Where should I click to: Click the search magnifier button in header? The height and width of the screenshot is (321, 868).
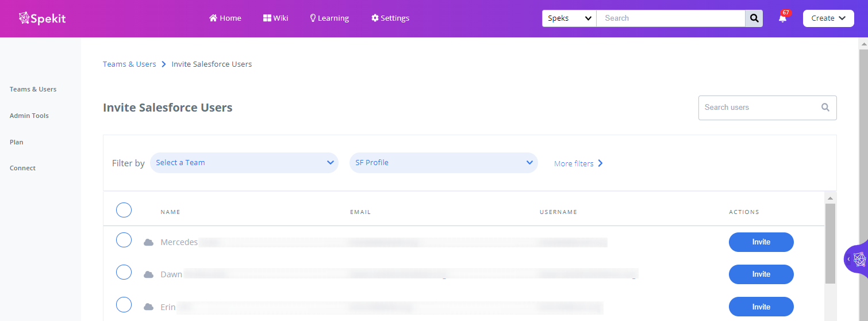pyautogui.click(x=754, y=18)
